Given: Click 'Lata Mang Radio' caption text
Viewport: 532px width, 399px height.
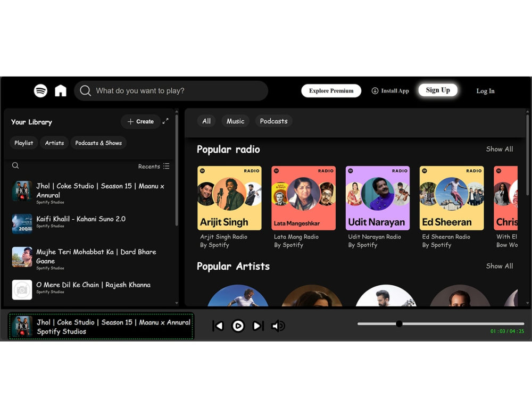Looking at the screenshot, I should [296, 237].
